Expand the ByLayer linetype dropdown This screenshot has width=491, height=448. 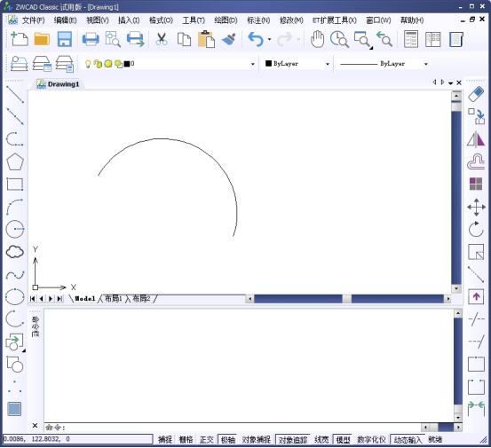(426, 64)
